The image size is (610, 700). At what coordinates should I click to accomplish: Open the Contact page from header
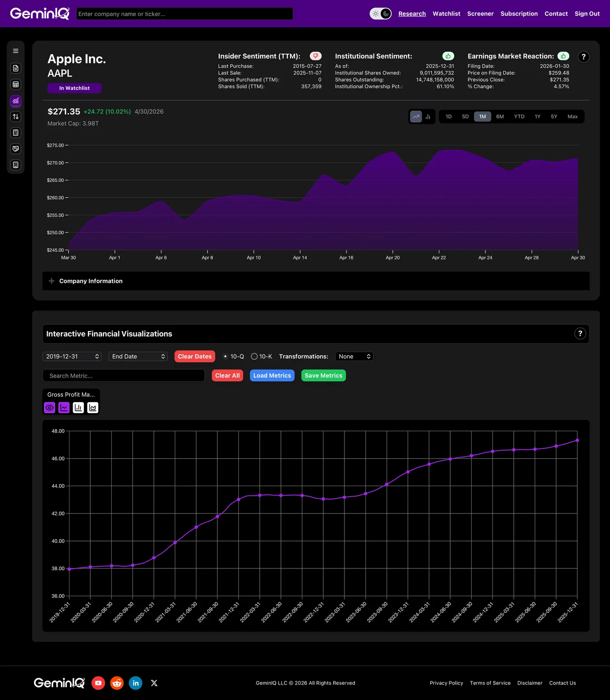(x=556, y=14)
